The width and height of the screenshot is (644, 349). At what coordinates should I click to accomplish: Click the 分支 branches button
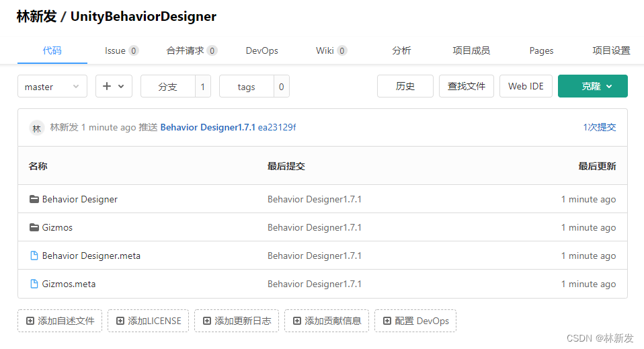pos(167,86)
